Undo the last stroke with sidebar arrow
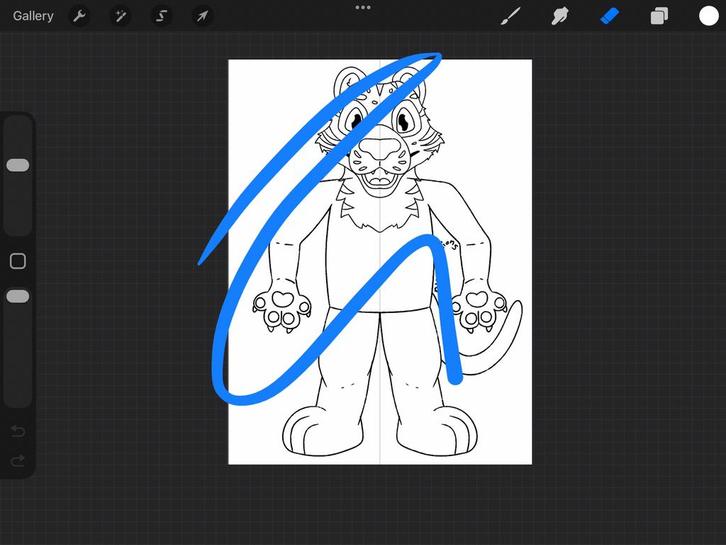The height and width of the screenshot is (545, 726). click(18, 431)
